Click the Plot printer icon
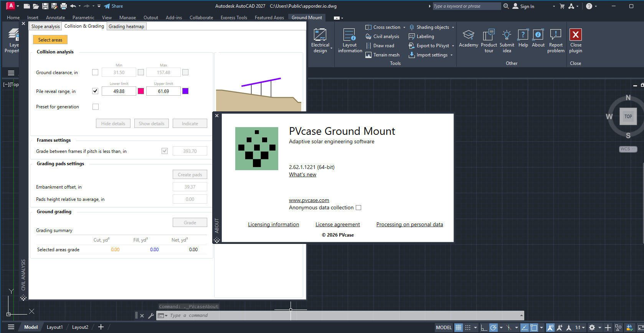 coord(64,6)
